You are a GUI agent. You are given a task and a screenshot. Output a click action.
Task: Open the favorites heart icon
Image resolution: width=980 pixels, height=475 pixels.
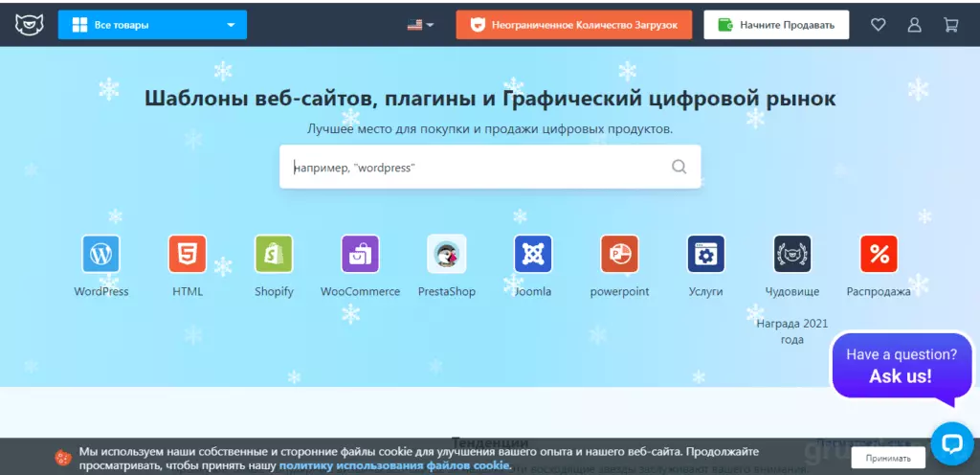(x=879, y=25)
